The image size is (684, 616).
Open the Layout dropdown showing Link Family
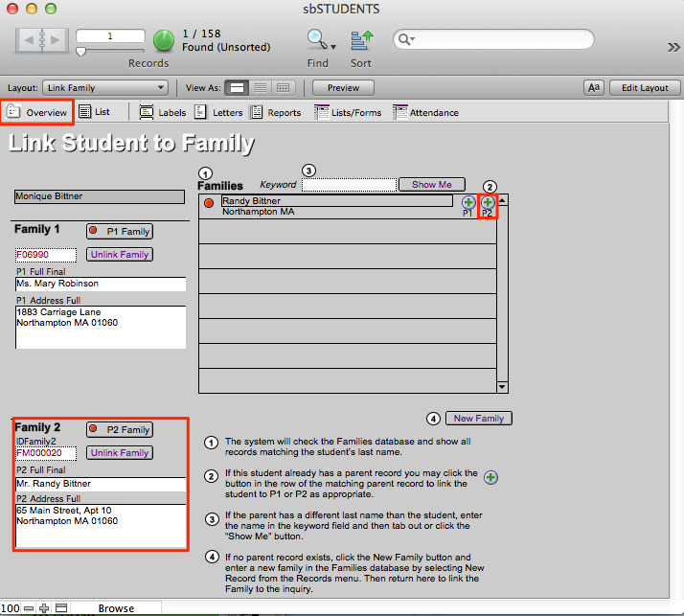[106, 87]
